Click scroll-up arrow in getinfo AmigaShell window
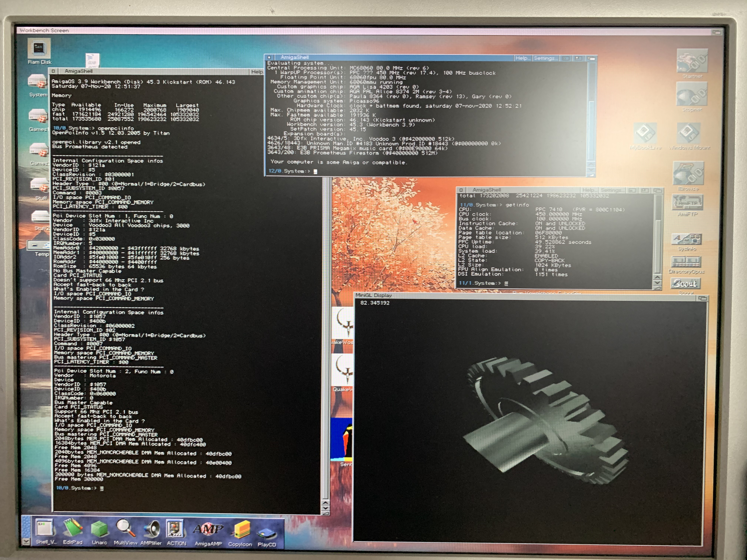747x560 pixels. [657, 277]
